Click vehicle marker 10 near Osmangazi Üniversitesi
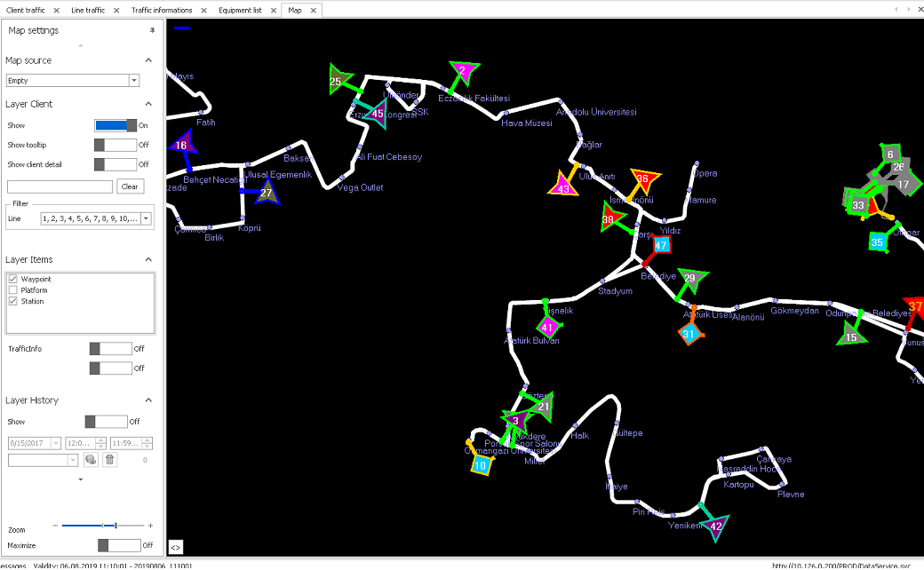The width and height of the screenshot is (924, 570). (x=481, y=464)
